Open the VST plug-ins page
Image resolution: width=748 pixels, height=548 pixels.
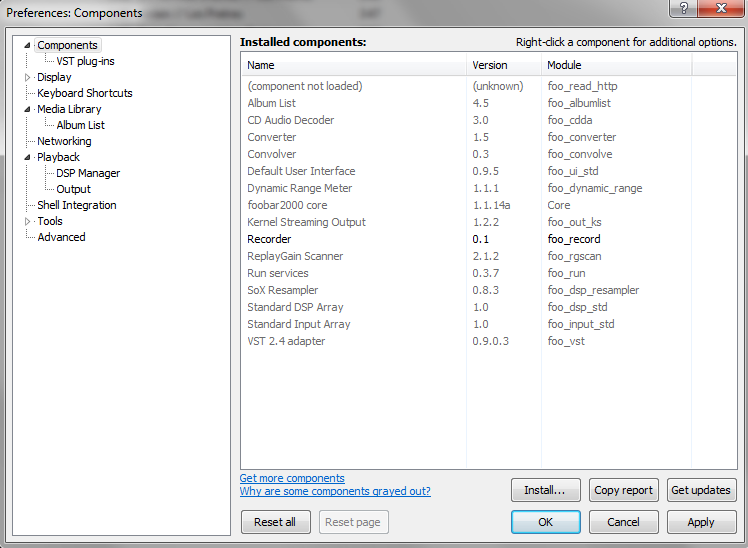(x=85, y=61)
